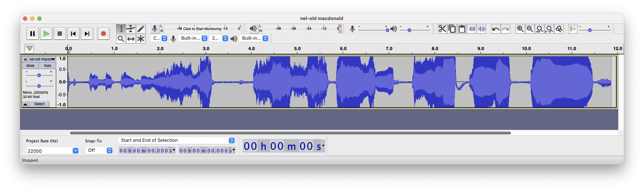Click Trim audio outside selection icon
644x191 pixels.
[472, 29]
